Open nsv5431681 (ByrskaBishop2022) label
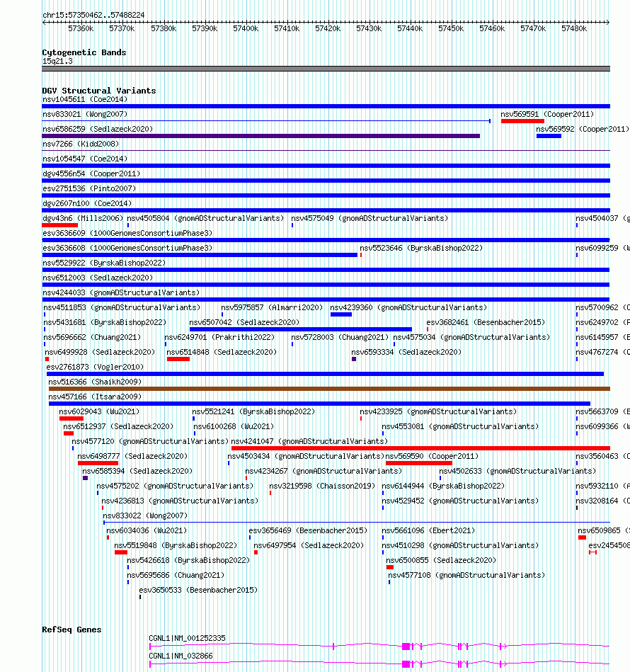 pos(105,322)
